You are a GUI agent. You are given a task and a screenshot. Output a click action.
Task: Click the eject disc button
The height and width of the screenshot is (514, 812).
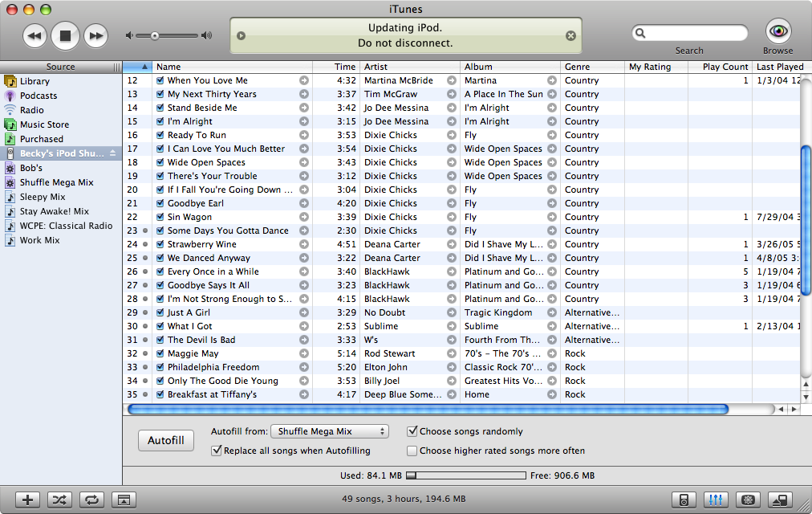pos(780,500)
